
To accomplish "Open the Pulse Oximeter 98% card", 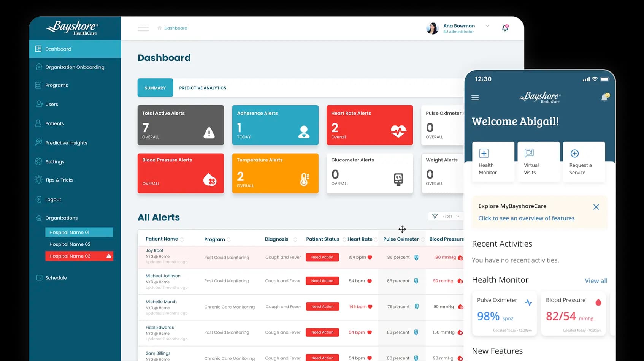I will point(504,313).
